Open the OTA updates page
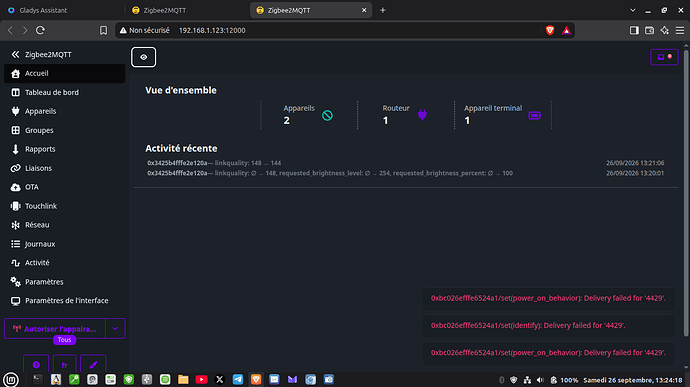The width and height of the screenshot is (690, 387). point(64,187)
